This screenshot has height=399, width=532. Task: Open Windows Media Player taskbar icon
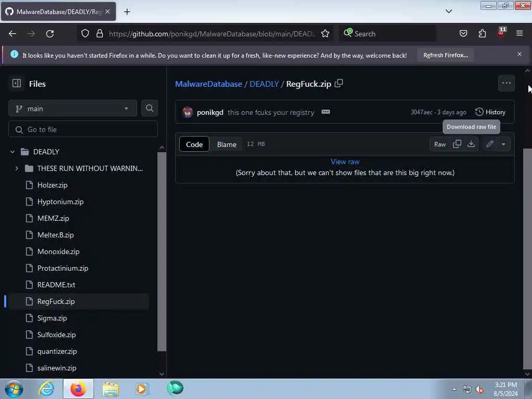[x=142, y=389]
